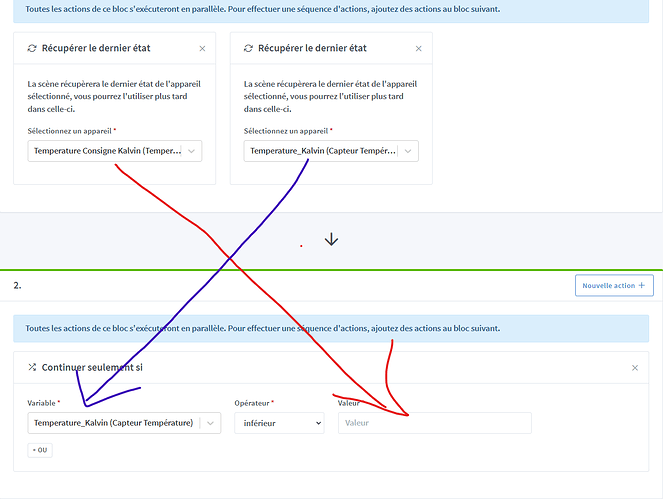Add an OR condition with "+ OU"
The width and height of the screenshot is (663, 499).
[x=40, y=450]
